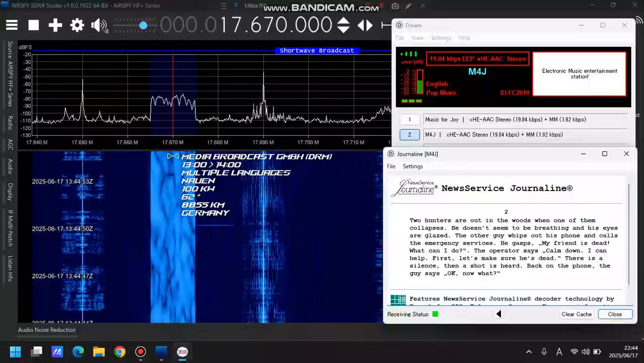Click the 19.04 kbps EEP xHE-AAC Stereo indicator
Viewport: 644px width, 363px height.
point(477,58)
